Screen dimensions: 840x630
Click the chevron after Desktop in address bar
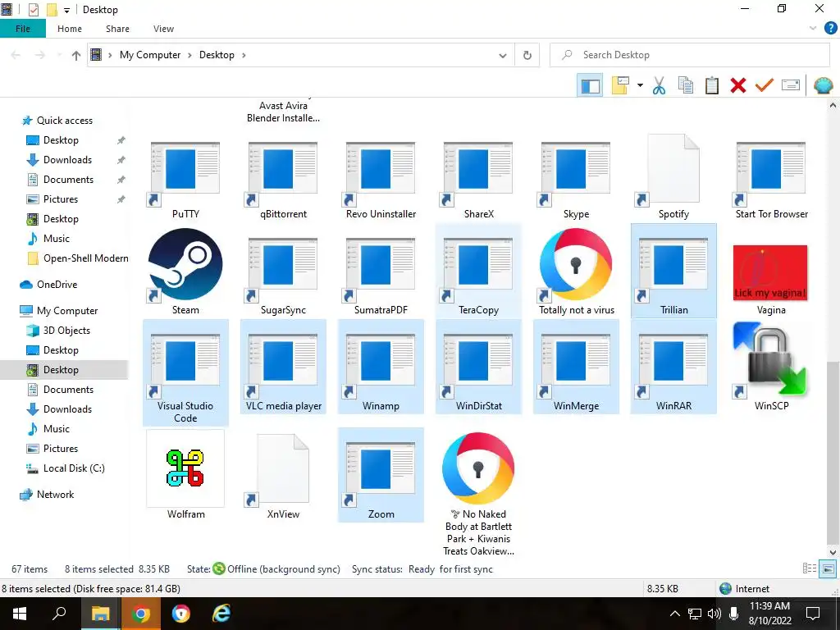coord(244,55)
